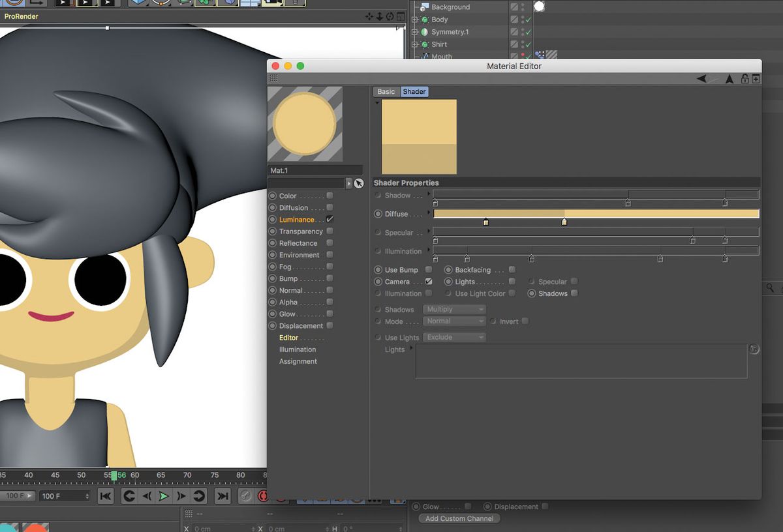
Task: Open the Use Lights Exclude dropdown
Action: (x=454, y=337)
